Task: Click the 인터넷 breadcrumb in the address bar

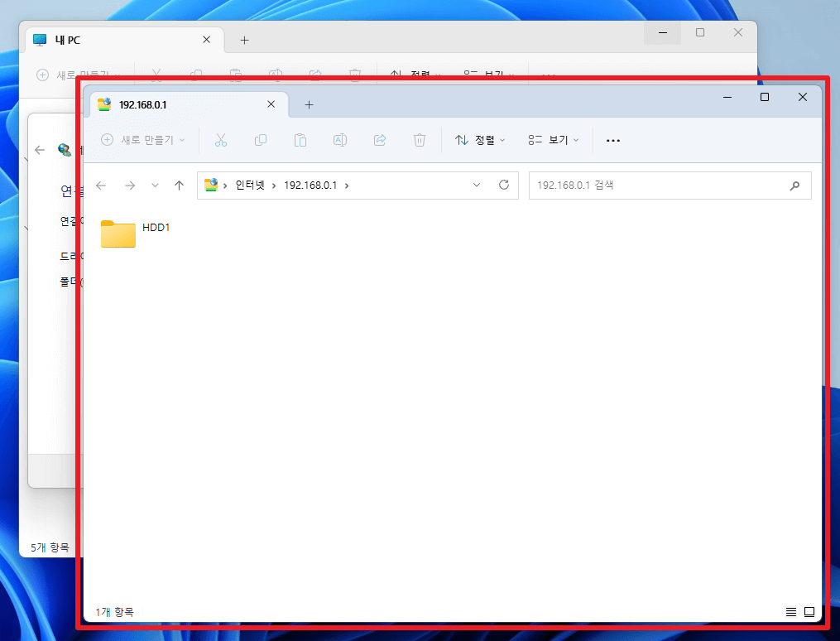Action: 247,185
